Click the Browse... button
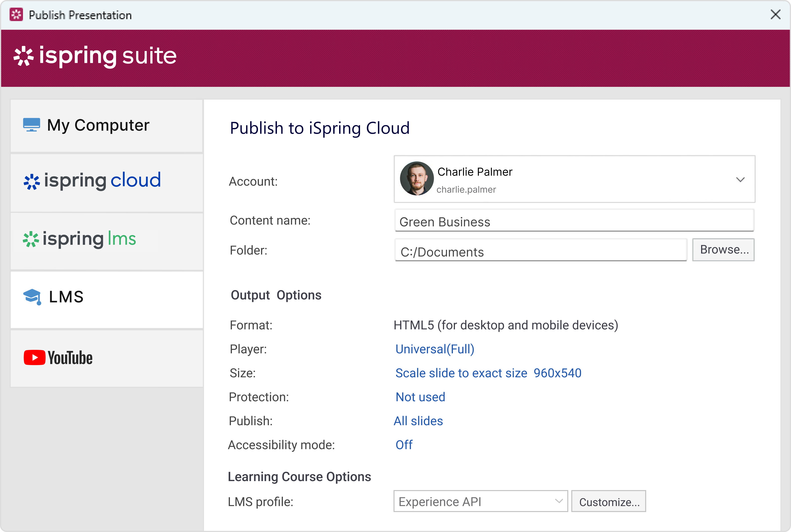 click(x=723, y=250)
